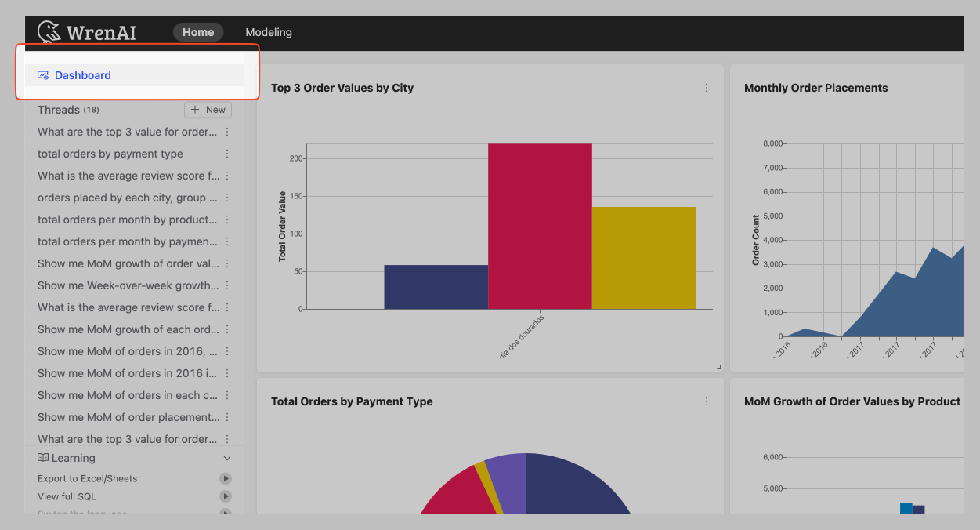The image size is (980, 530).
Task: Play the 'Export to Excel/Sheets' tutorial
Action: point(226,478)
